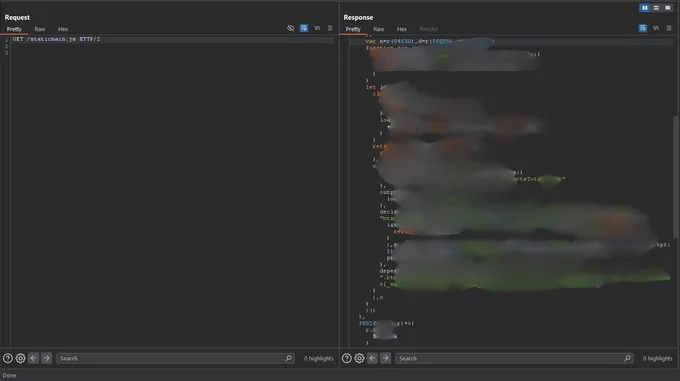Click the Request search field
Screen dimensions: 680x381
click(175, 358)
